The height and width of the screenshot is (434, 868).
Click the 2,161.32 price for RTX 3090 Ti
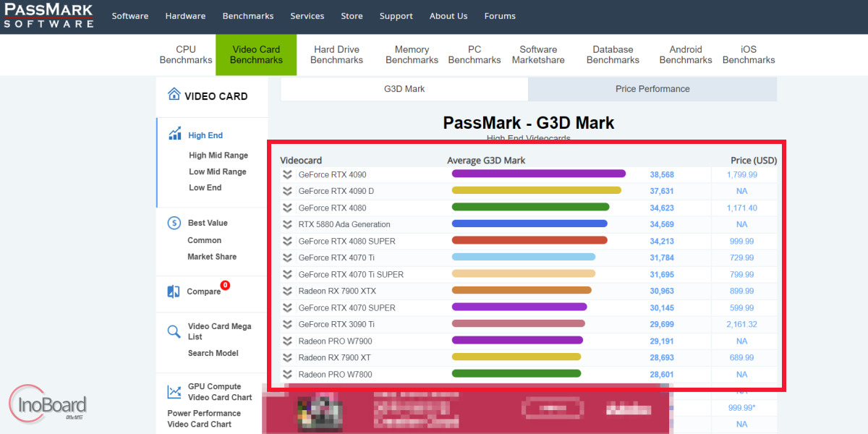pos(742,324)
